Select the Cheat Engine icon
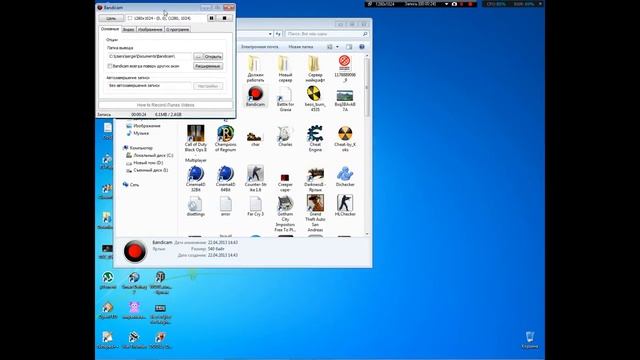This screenshot has width=640, height=360. [315, 139]
